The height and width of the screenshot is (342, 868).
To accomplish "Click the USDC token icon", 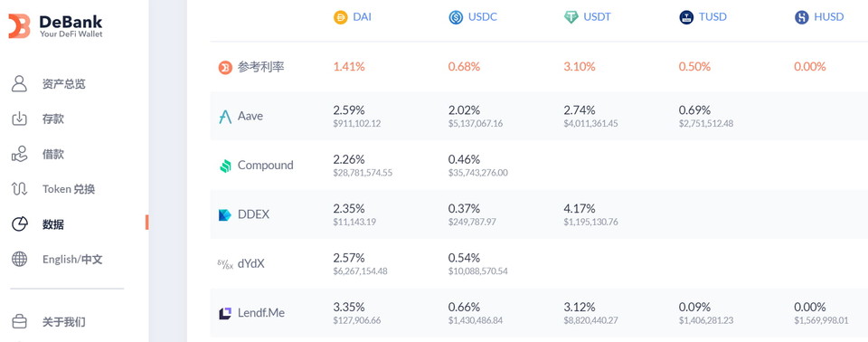I will [456, 17].
